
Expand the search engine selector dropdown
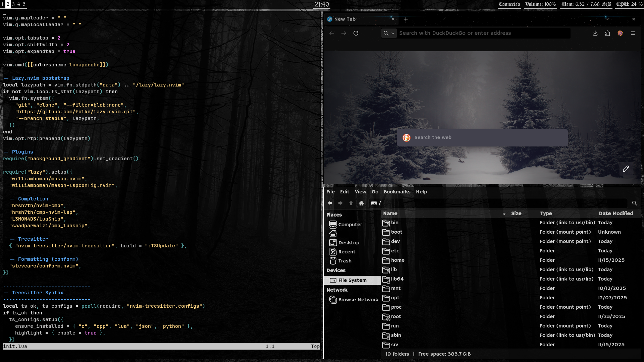(389, 33)
